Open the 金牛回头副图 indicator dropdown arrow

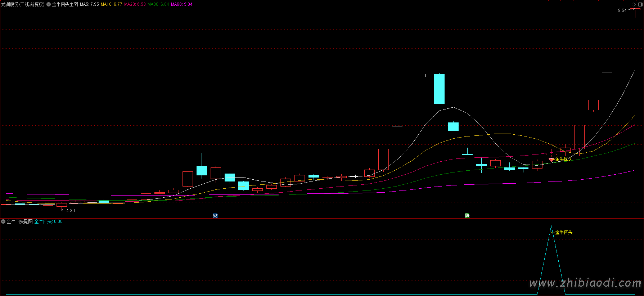[3, 221]
